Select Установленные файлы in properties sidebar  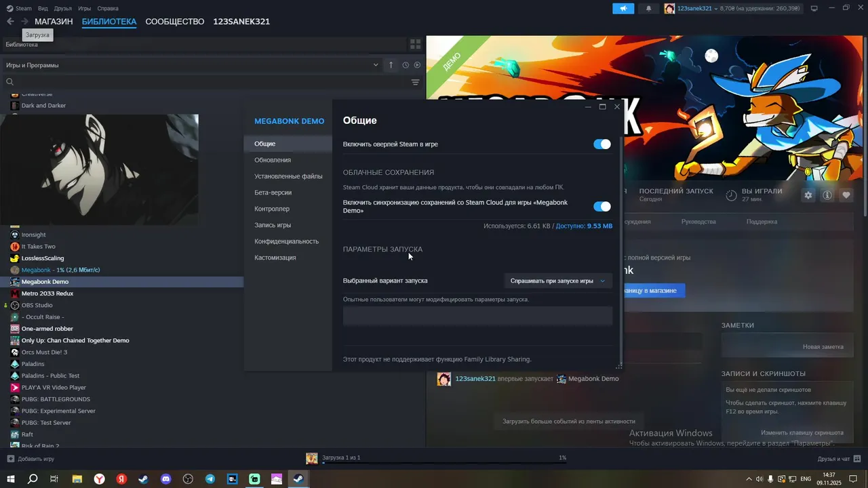[x=288, y=176]
